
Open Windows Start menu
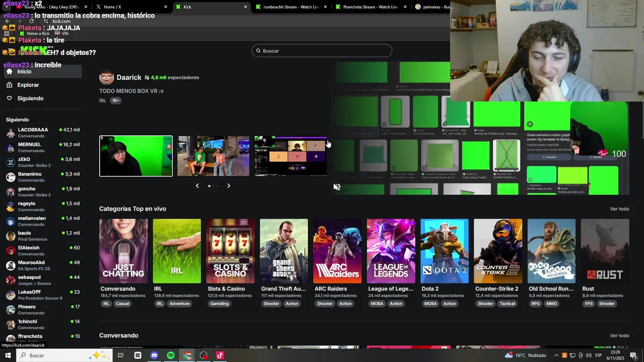[8, 355]
